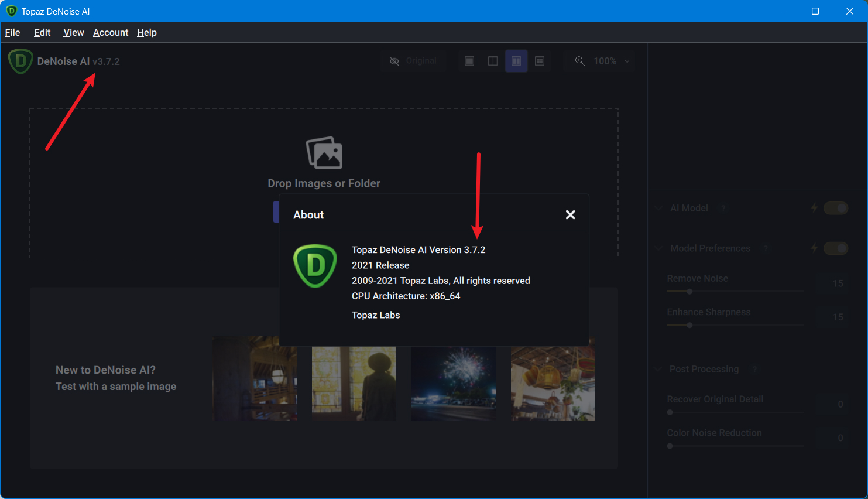Collapse the AI Model section
The image size is (868, 499).
658,208
